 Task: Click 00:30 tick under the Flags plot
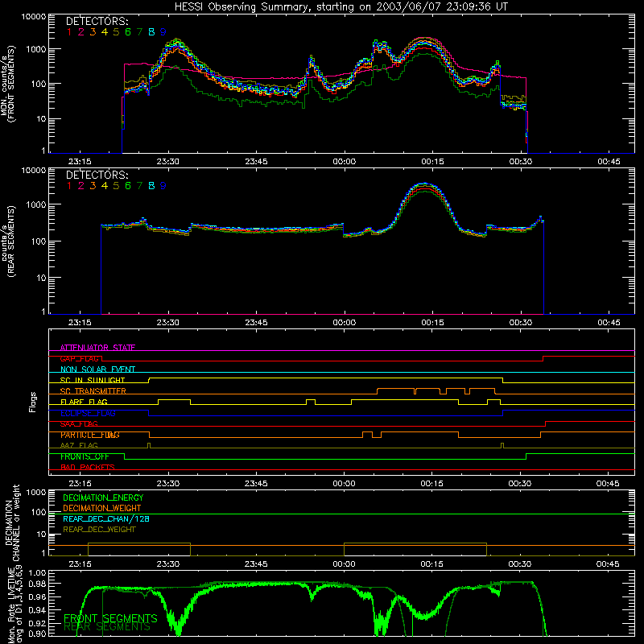tap(520, 484)
